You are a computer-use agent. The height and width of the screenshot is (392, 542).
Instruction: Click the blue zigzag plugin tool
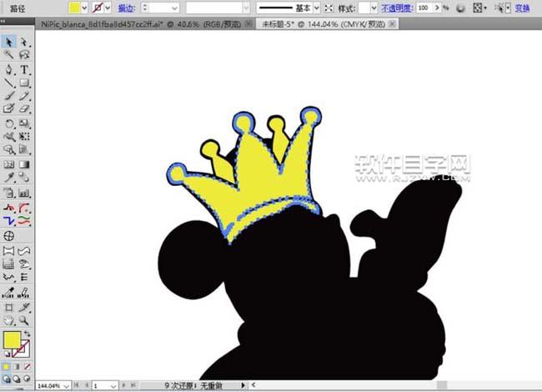(9, 221)
